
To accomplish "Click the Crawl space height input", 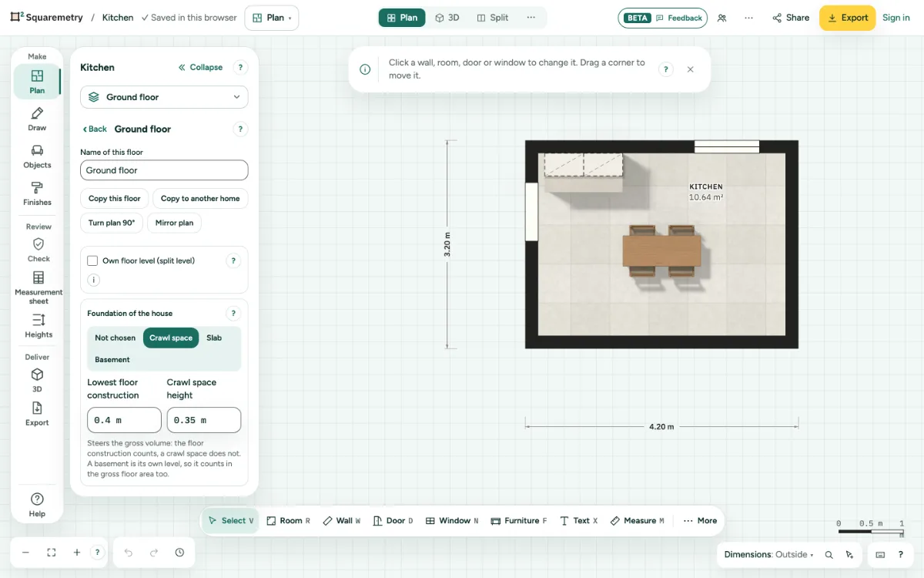I will [x=204, y=420].
